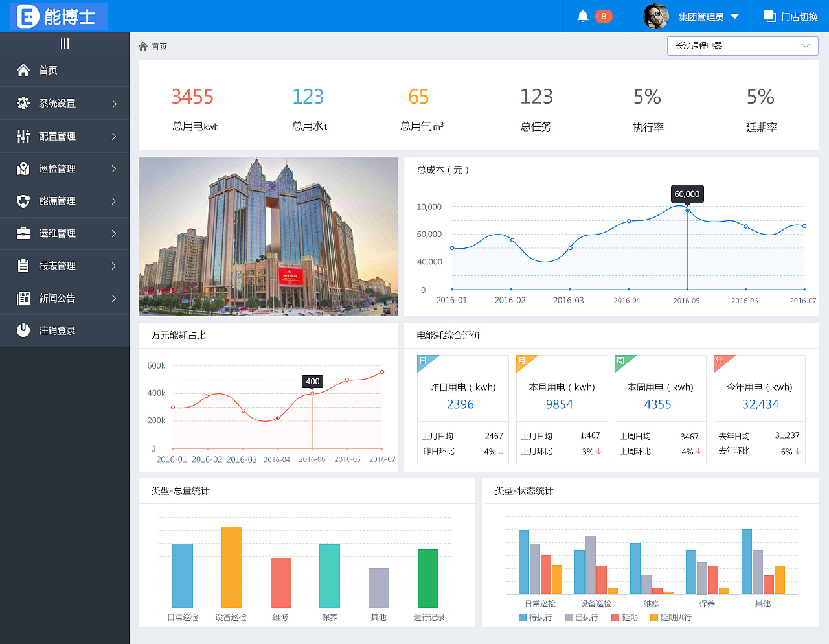Screen dimensions: 829x644
Task: Click the 注销登录 power icon
Action: (23, 330)
